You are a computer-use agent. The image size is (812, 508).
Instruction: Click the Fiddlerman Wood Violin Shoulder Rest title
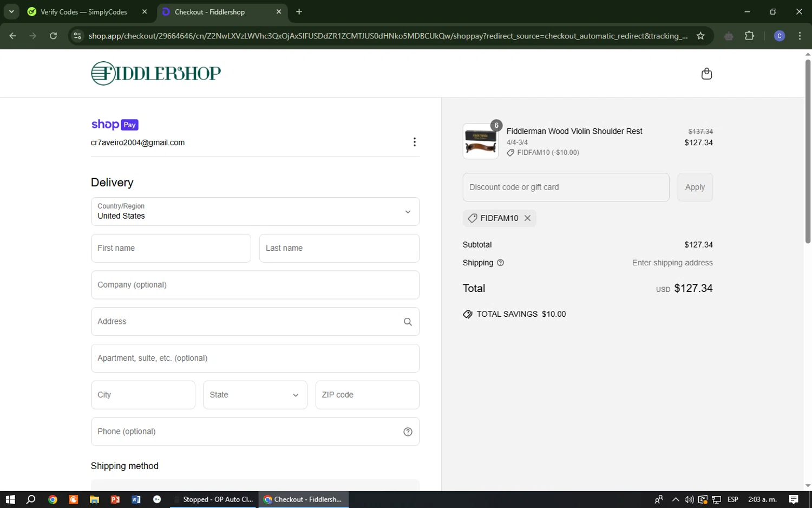point(574,131)
